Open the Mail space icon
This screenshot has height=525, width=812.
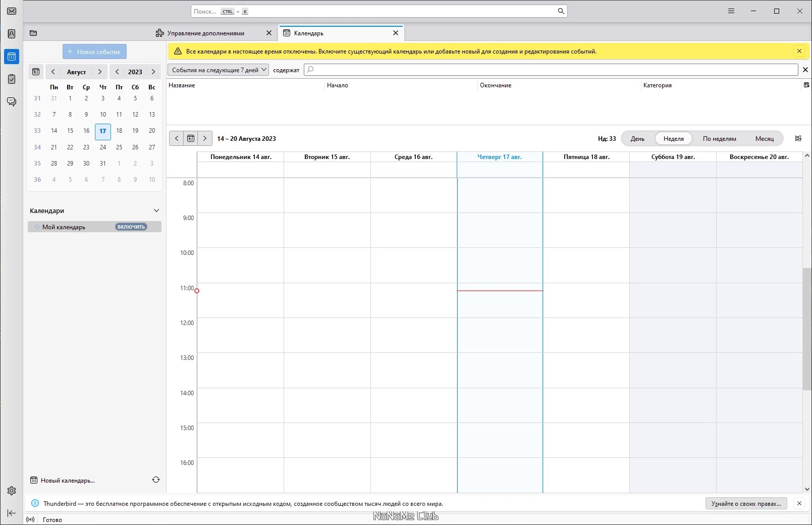[12, 11]
